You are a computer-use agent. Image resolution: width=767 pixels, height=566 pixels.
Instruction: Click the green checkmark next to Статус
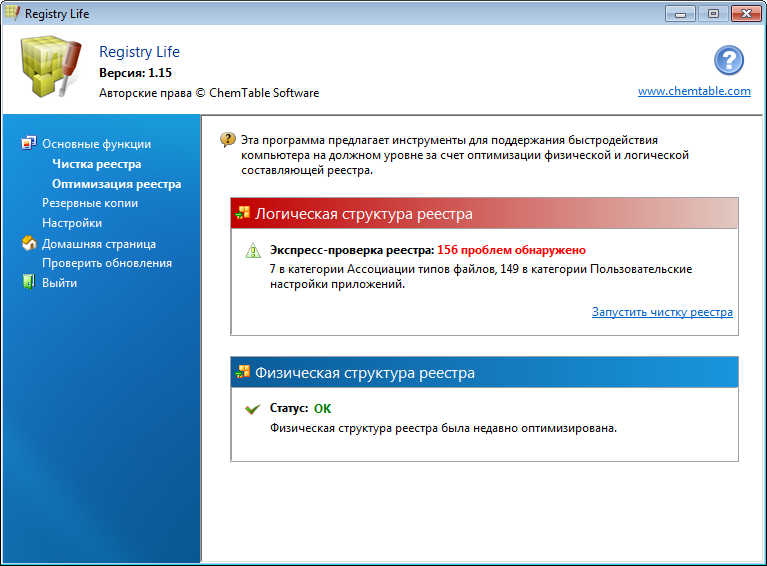click(x=252, y=408)
